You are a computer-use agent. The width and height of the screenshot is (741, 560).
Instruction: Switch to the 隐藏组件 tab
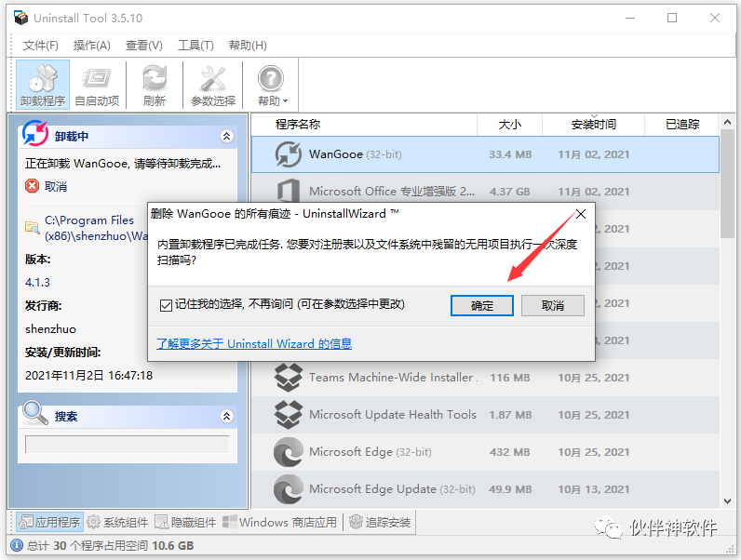coord(186,522)
